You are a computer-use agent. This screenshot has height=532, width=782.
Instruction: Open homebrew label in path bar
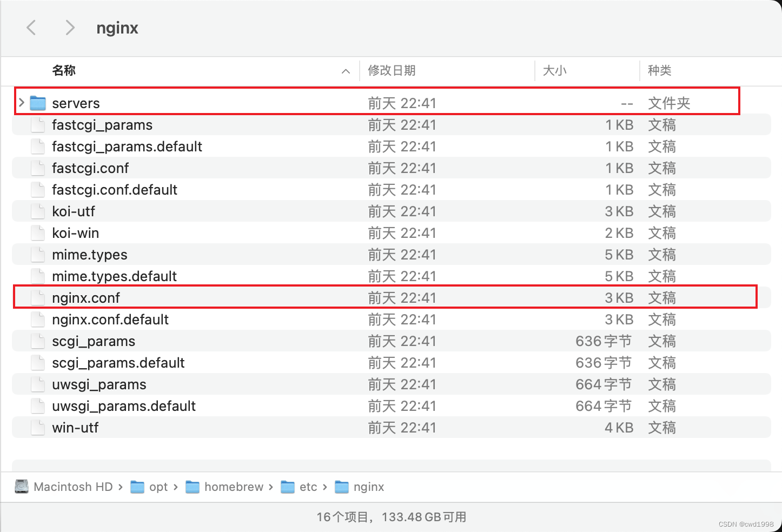pos(234,487)
